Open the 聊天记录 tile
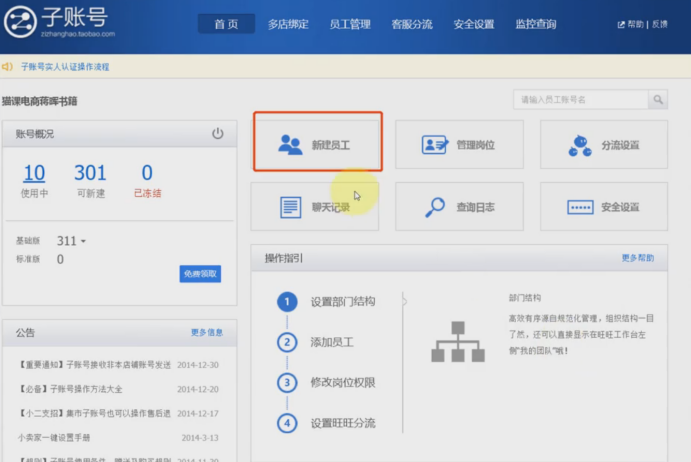The width and height of the screenshot is (691, 462). [x=315, y=206]
